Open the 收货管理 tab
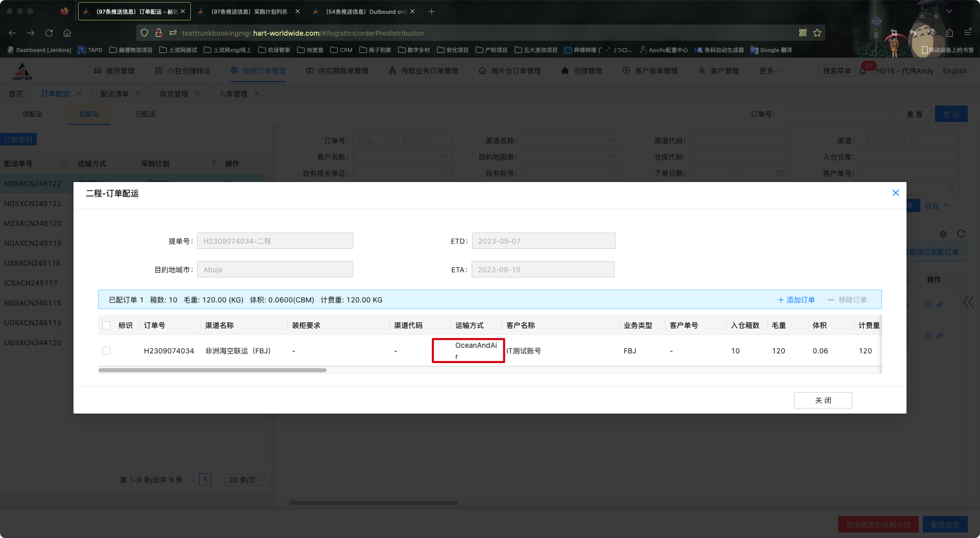980x538 pixels. tap(175, 93)
